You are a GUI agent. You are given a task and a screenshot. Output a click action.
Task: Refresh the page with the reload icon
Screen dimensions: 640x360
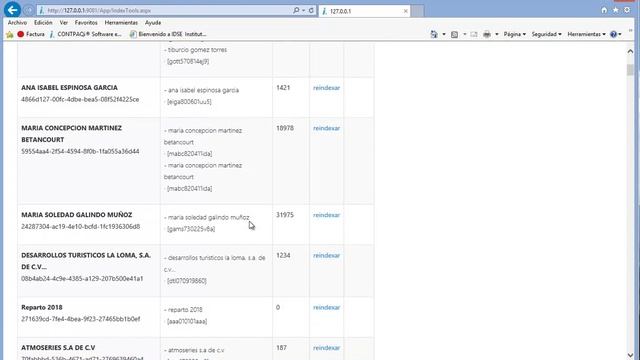(x=311, y=10)
